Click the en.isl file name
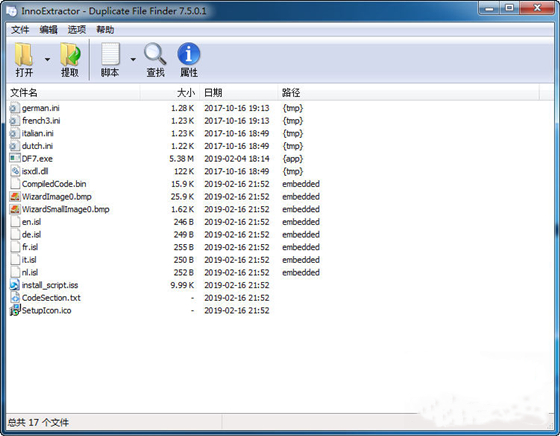Screen dimensions: 560x436 coord(31,222)
